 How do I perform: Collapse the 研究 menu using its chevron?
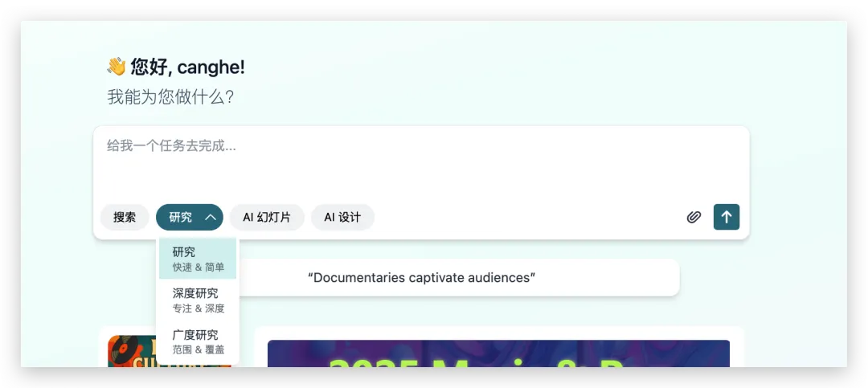pyautogui.click(x=211, y=217)
